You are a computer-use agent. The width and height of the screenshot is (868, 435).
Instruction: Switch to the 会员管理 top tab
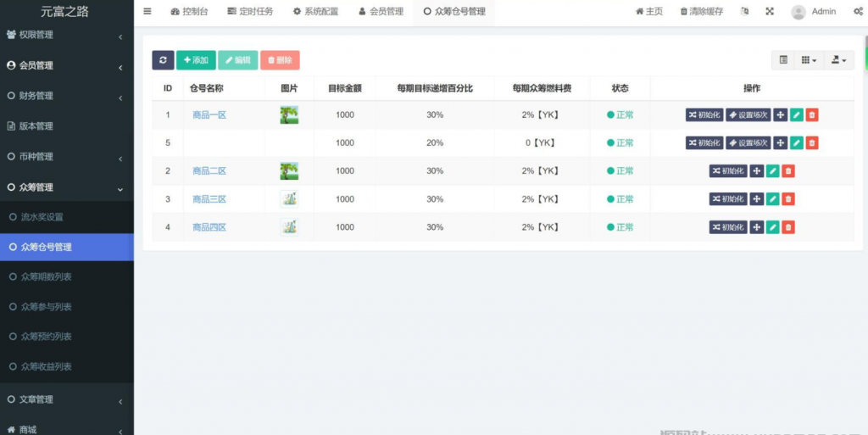[381, 12]
